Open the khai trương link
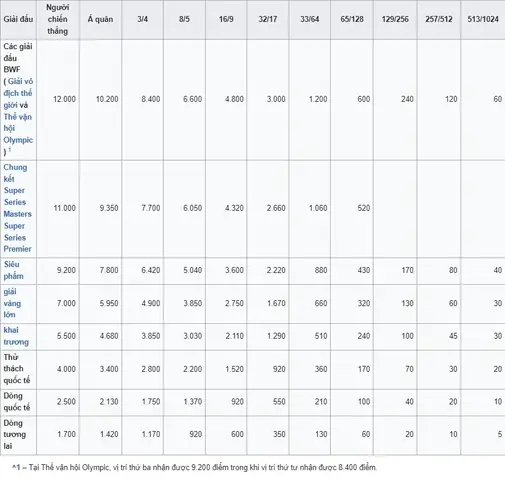This screenshot has height=479, width=505. 16,336
